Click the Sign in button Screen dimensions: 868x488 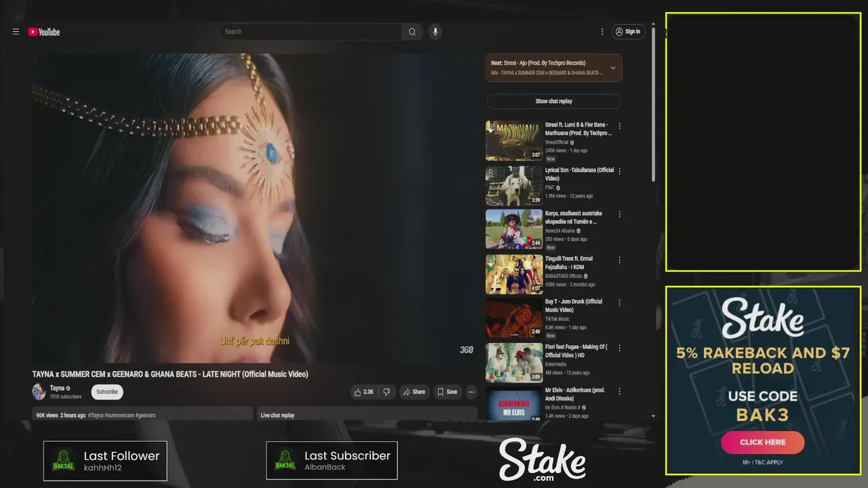[x=628, y=32]
